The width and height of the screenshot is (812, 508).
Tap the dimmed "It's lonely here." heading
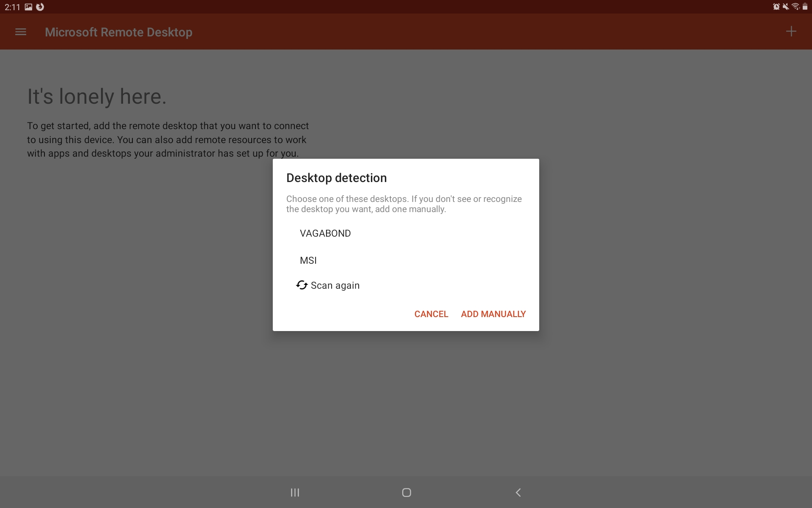[x=97, y=97]
